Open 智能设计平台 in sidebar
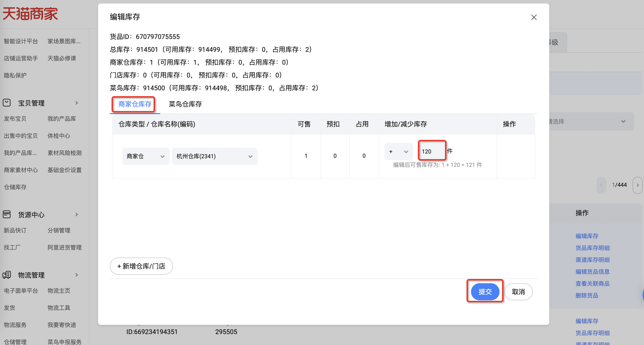The width and height of the screenshot is (644, 345). tap(21, 41)
